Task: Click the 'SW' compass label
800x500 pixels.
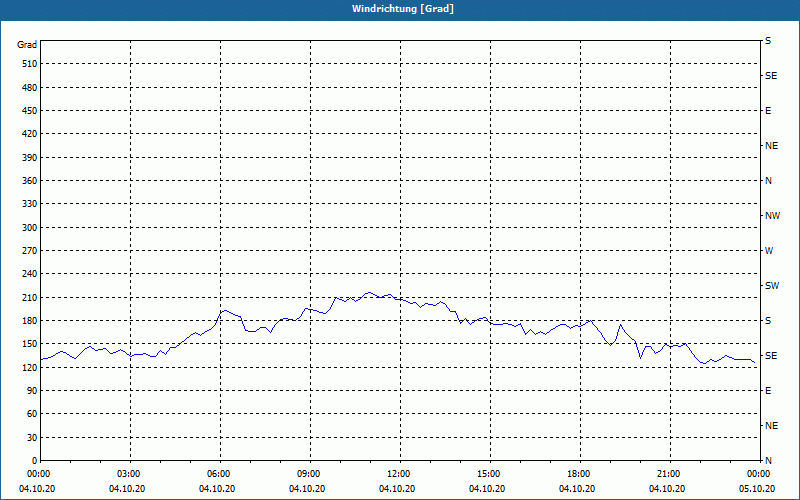Action: tap(772, 286)
